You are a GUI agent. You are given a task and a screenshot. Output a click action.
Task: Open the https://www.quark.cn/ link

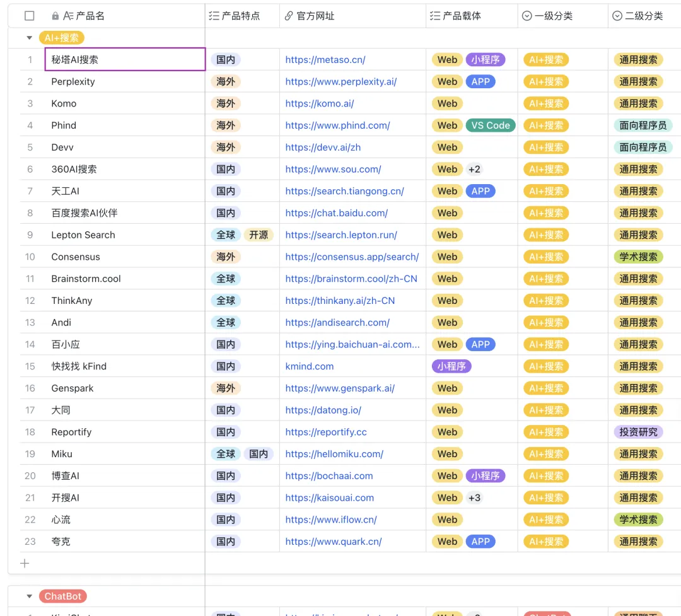[334, 542]
